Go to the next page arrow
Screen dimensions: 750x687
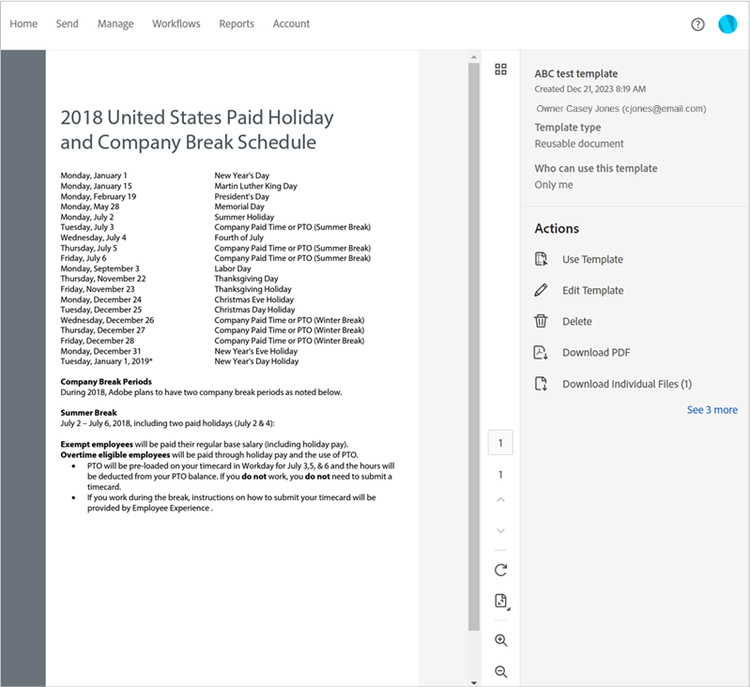pos(501,530)
